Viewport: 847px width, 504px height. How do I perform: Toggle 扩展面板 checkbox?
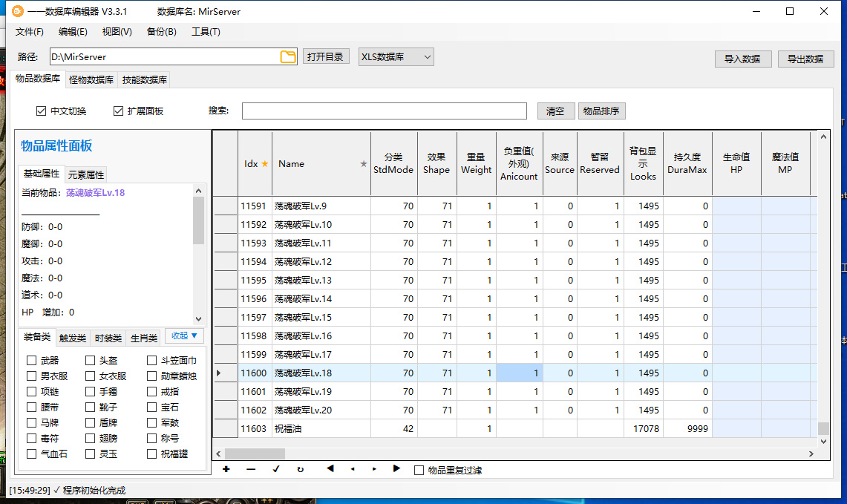tap(118, 111)
